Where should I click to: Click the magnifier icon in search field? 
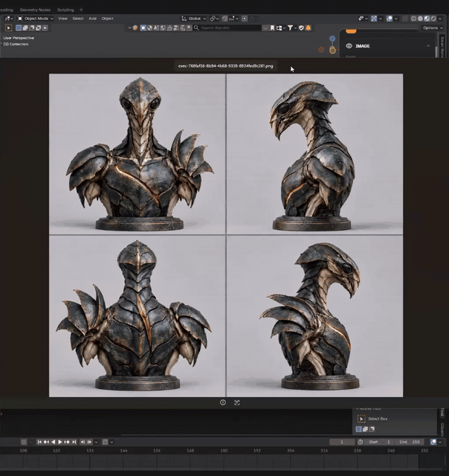pyautogui.click(x=196, y=28)
